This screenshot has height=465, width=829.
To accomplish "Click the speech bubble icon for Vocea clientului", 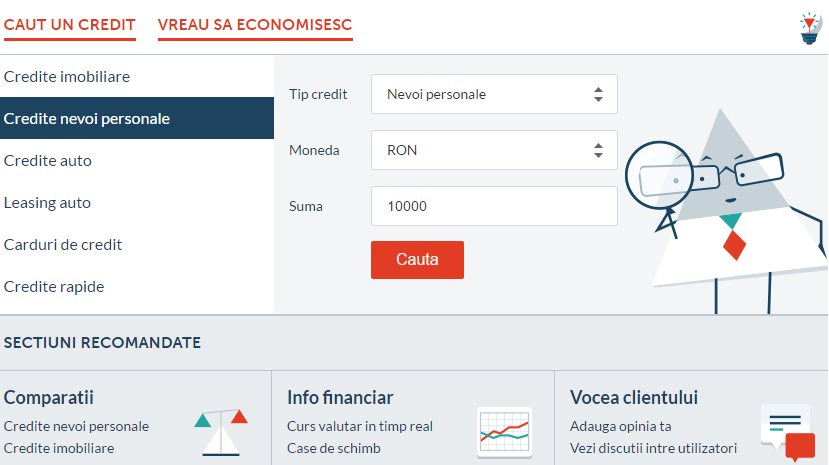I will (x=788, y=432).
